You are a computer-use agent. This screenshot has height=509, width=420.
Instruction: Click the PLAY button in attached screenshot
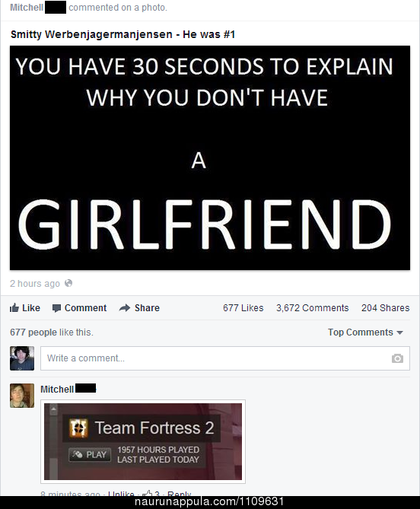90,454
